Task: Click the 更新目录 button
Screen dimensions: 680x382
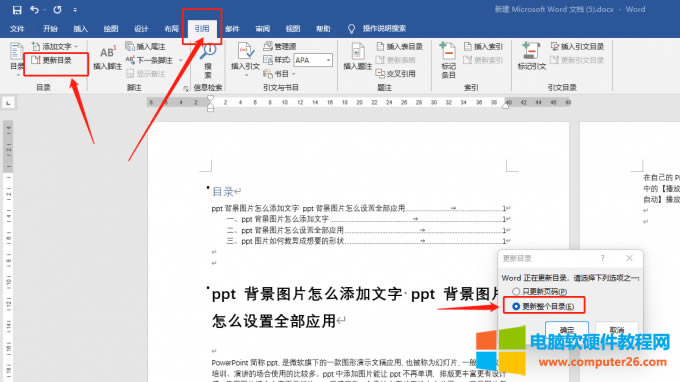Action: point(52,60)
